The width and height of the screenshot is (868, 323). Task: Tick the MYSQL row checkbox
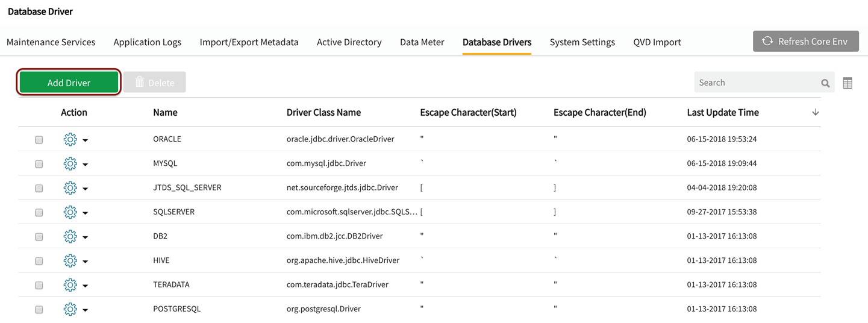coord(39,164)
